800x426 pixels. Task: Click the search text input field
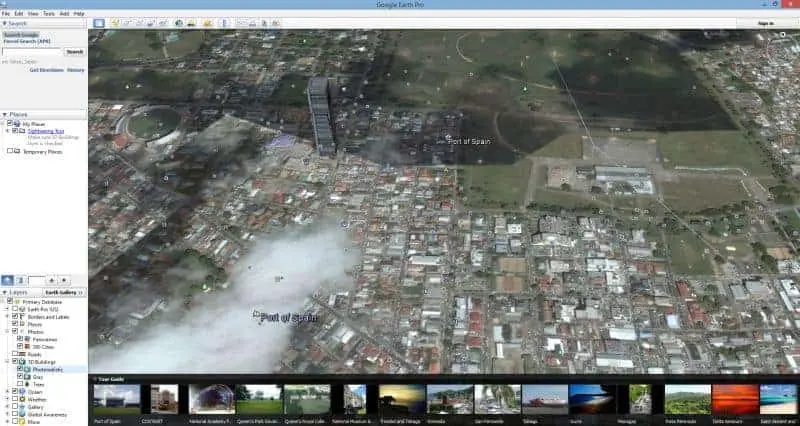31,51
